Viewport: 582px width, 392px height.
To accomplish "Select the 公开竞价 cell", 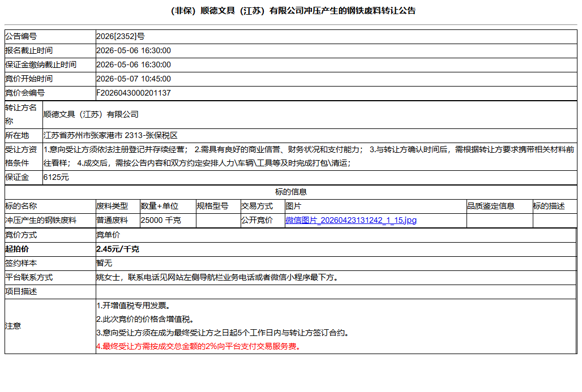I will [263, 220].
